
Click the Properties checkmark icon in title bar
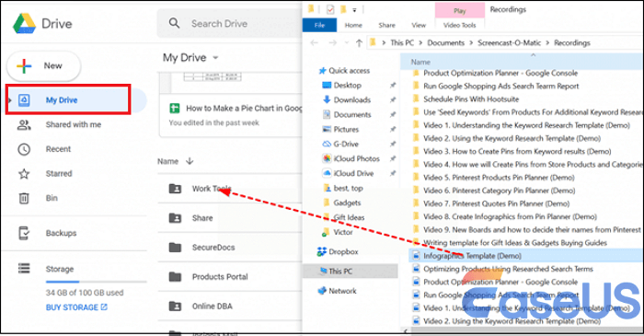(330, 9)
